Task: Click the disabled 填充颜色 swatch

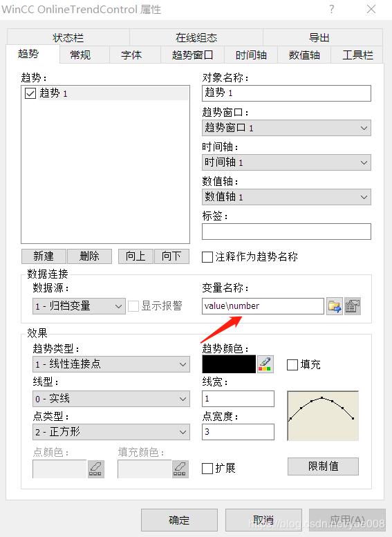Action: [144, 469]
